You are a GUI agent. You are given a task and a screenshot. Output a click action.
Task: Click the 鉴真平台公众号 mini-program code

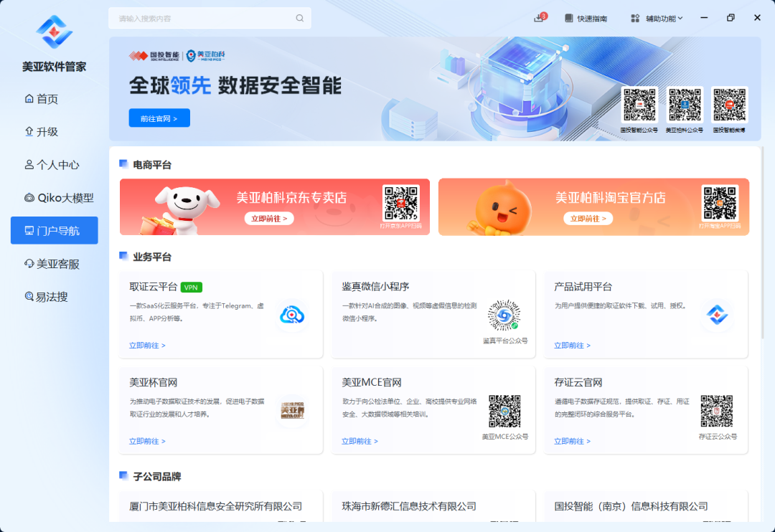tap(504, 315)
